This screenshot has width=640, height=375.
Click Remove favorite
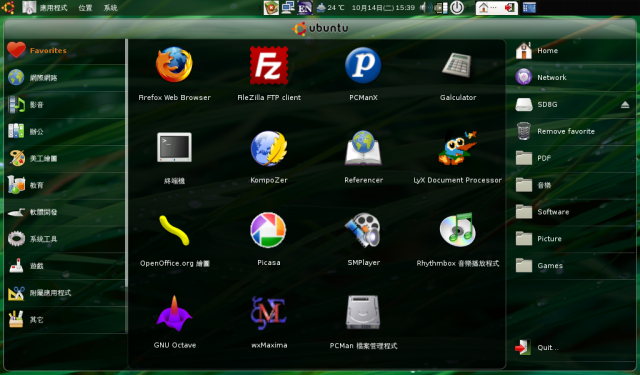[x=571, y=131]
